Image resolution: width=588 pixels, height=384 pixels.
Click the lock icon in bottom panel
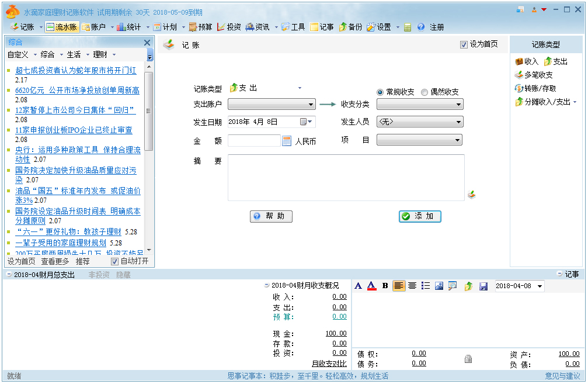coord(468,359)
